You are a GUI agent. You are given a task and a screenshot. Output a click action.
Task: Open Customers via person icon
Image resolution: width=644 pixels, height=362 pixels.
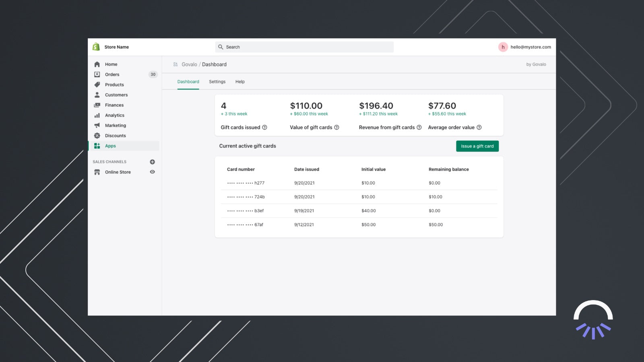97,95
